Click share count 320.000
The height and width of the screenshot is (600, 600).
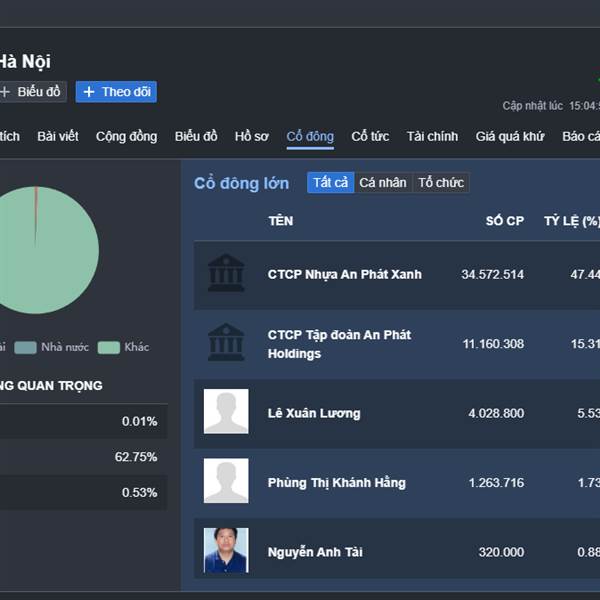click(x=501, y=552)
